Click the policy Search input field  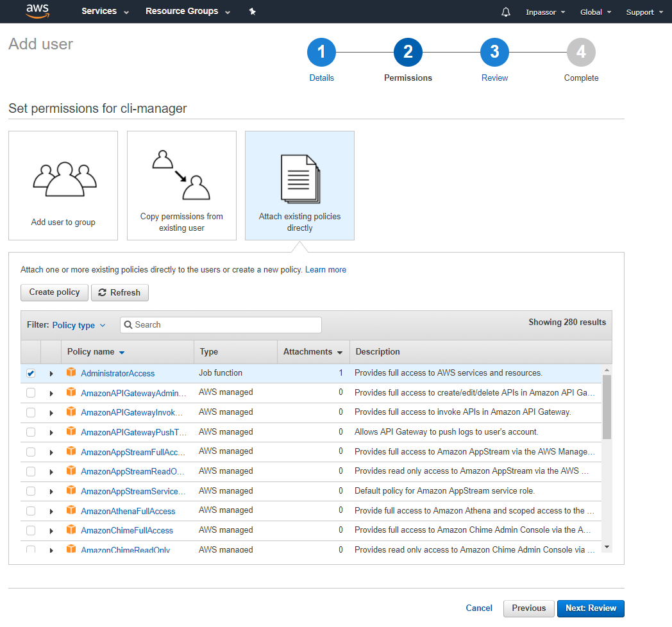[x=221, y=325]
